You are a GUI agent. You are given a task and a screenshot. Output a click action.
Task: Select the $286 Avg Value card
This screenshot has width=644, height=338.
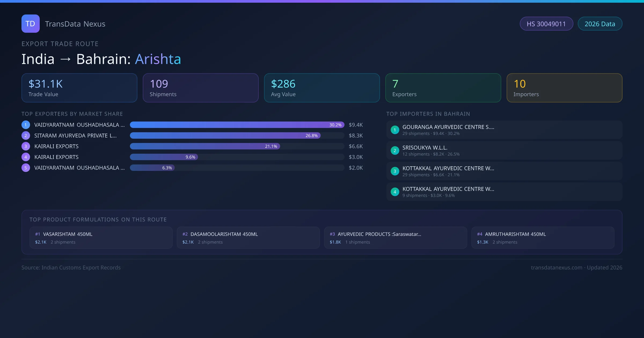coord(322,88)
